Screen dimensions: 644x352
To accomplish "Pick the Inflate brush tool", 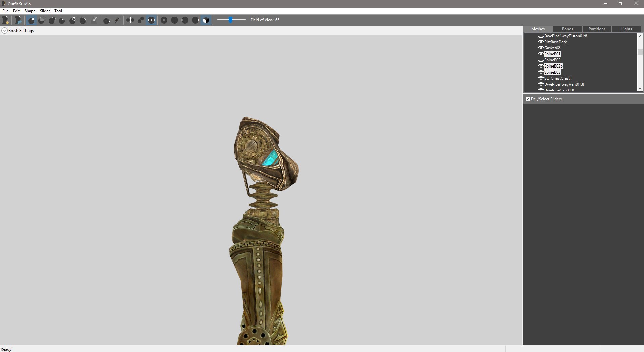I will click(52, 20).
